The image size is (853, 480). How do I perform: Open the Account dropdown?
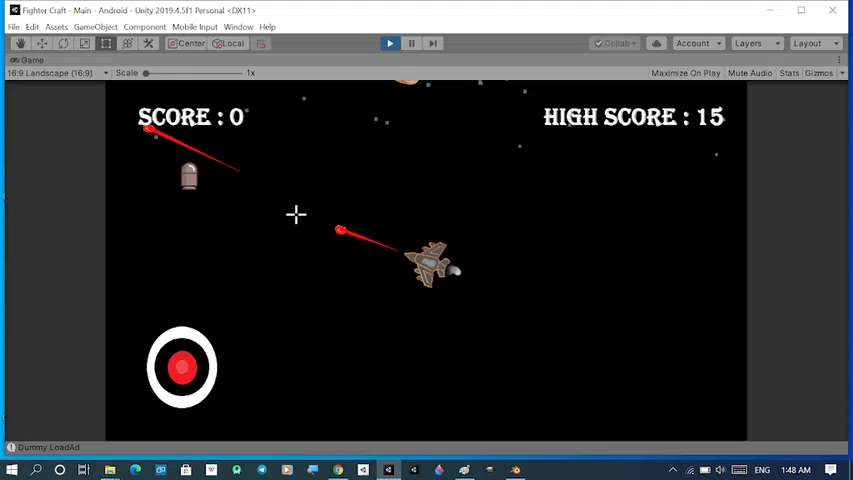click(x=699, y=44)
